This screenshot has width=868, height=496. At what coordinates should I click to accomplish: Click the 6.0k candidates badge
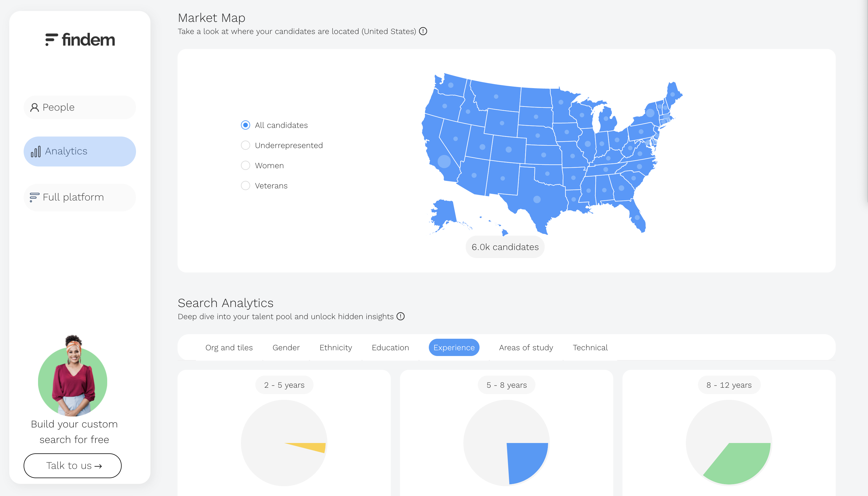tap(505, 247)
